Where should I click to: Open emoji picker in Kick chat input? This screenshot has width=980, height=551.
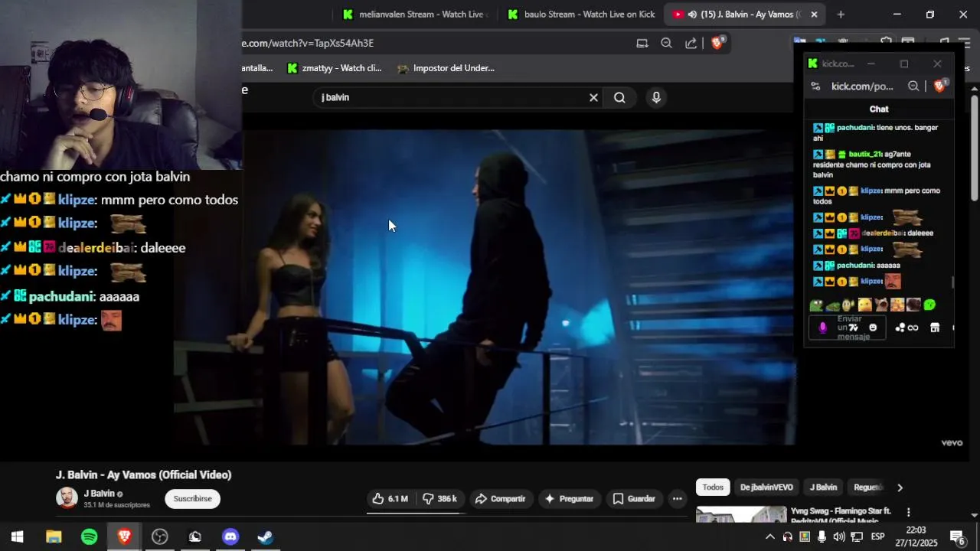[873, 328]
